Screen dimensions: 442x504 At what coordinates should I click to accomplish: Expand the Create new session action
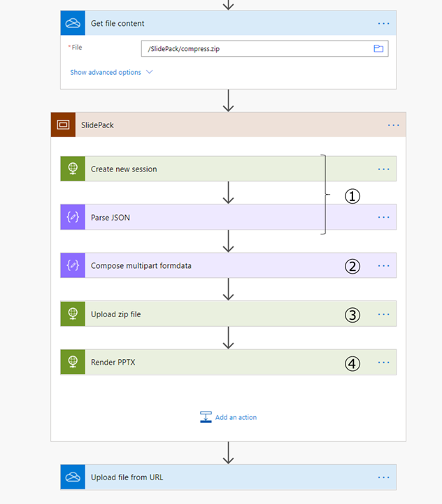pyautogui.click(x=229, y=169)
